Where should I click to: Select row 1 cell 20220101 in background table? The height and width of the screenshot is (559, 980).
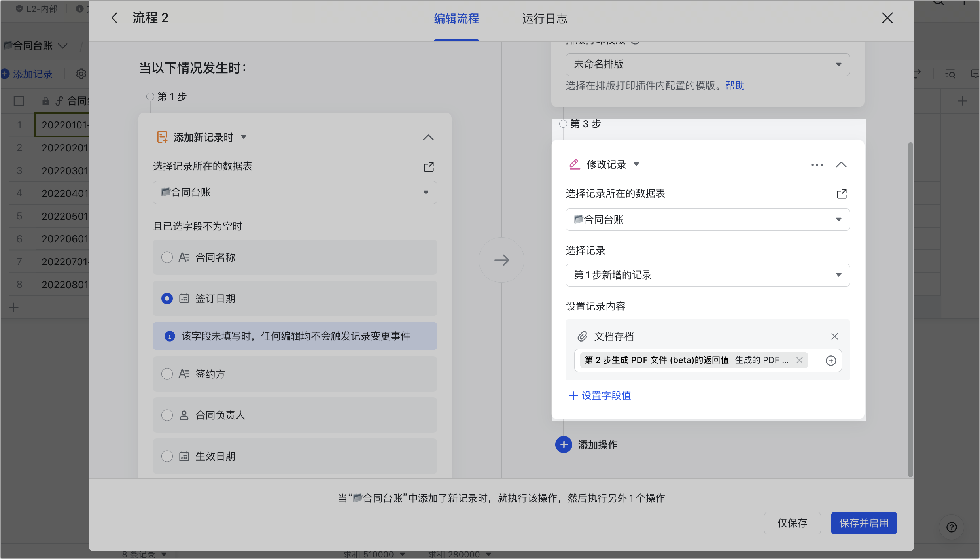pyautogui.click(x=62, y=125)
